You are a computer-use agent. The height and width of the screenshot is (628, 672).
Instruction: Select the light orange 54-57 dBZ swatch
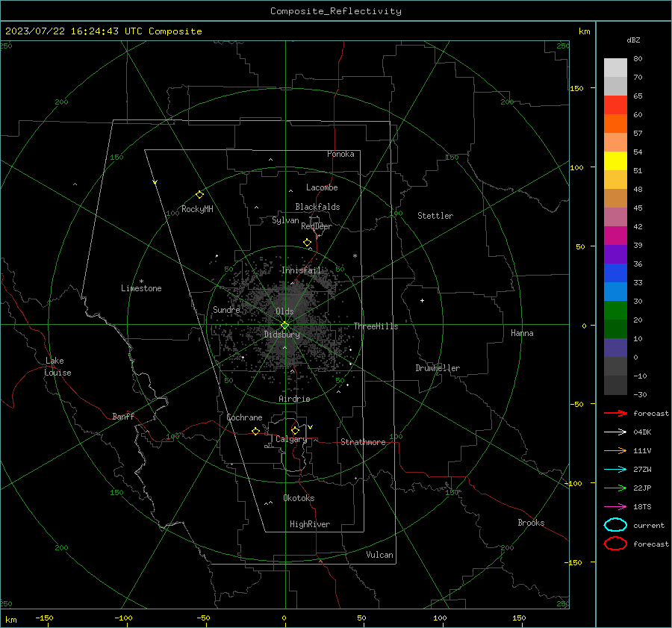pos(615,143)
